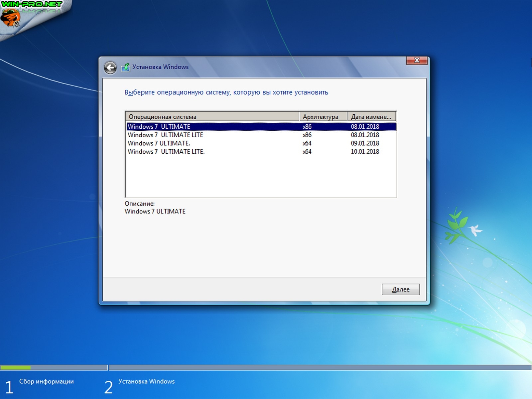Click the x64 cell in the 09.01.2018 row
This screenshot has width=532, height=399.
click(x=307, y=143)
